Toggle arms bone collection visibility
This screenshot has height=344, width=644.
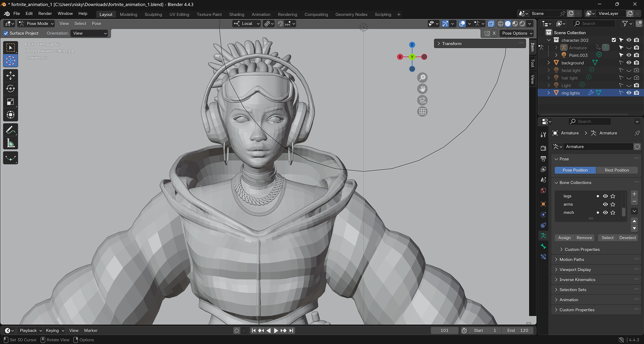pyautogui.click(x=605, y=204)
